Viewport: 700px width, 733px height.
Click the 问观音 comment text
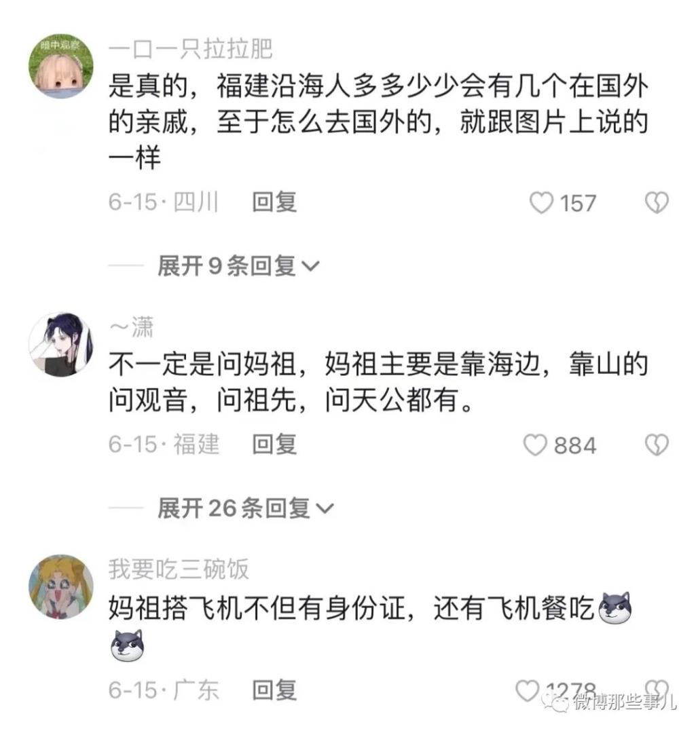[x=379, y=382]
